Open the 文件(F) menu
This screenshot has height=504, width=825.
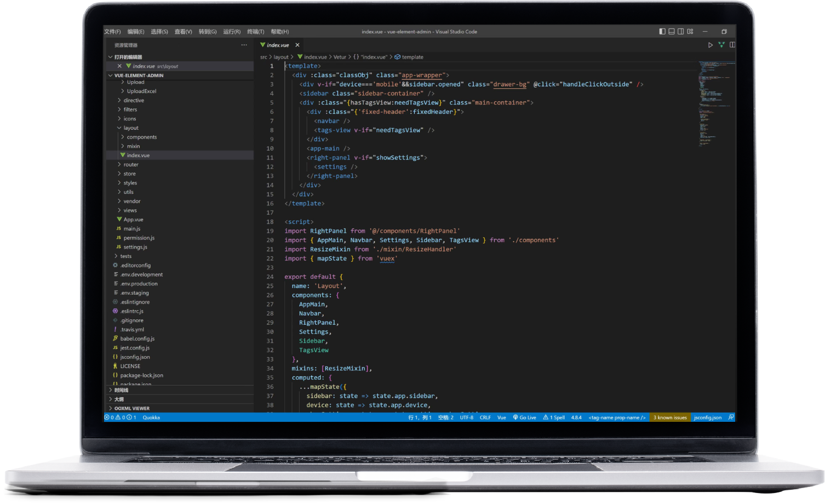(x=112, y=32)
